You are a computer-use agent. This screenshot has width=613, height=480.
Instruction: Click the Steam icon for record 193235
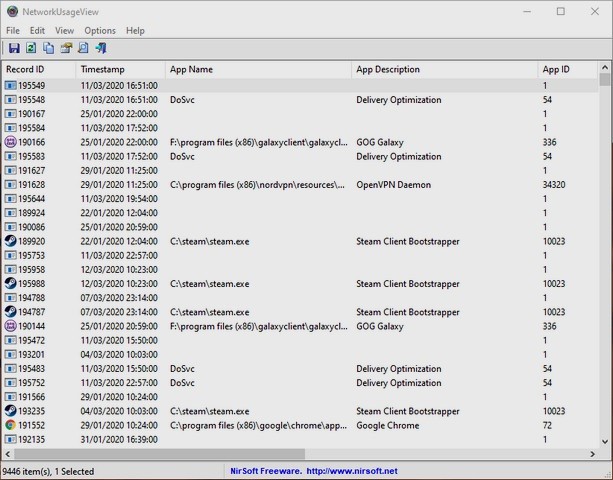[x=10, y=411]
